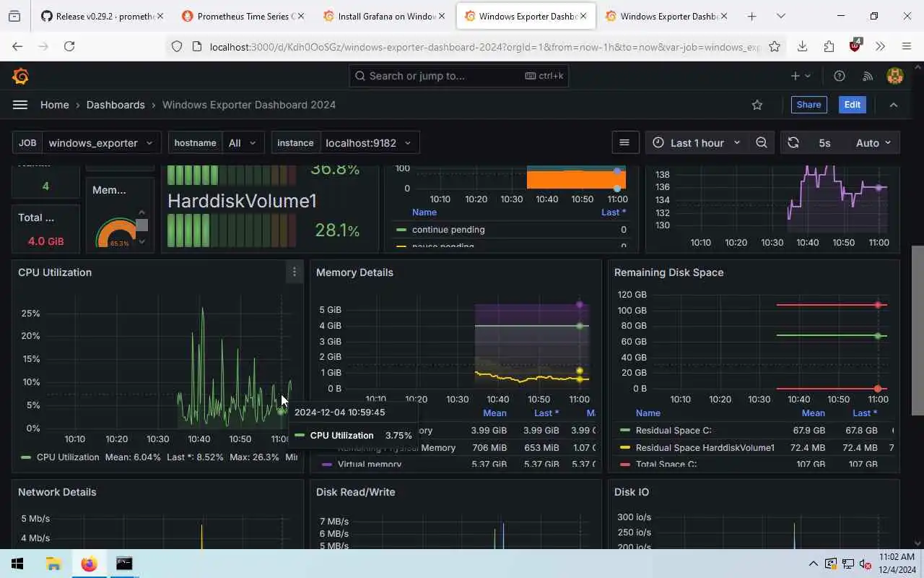Open the sidebar hamburger menu
The image size is (924, 578).
[20, 105]
